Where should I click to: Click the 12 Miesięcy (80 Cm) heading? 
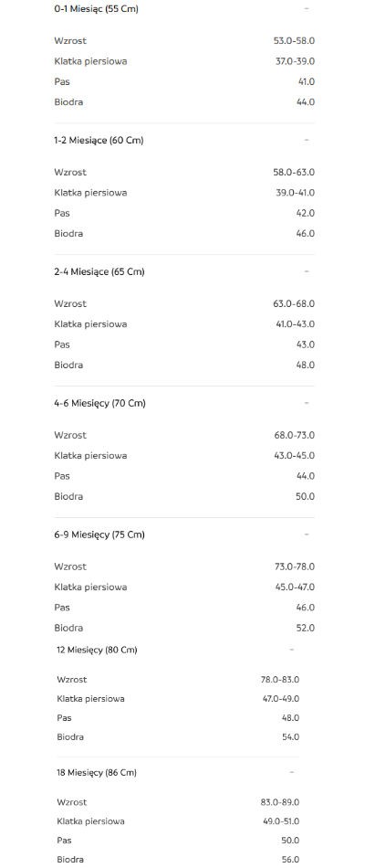coord(97,650)
